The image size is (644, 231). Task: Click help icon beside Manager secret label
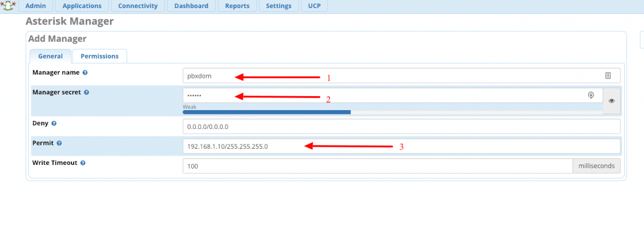coord(86,92)
